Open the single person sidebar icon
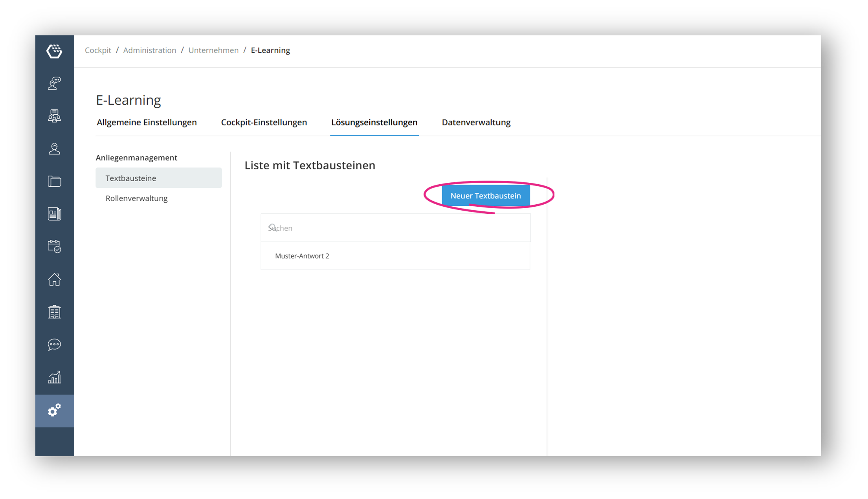Viewport: 868px width, 499px height. (x=54, y=149)
